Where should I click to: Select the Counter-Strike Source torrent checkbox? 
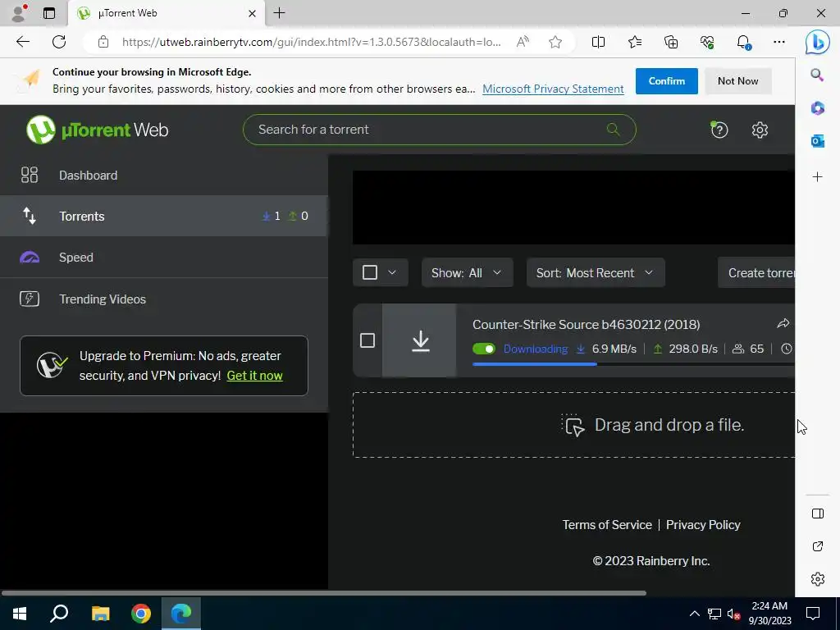pyautogui.click(x=367, y=340)
